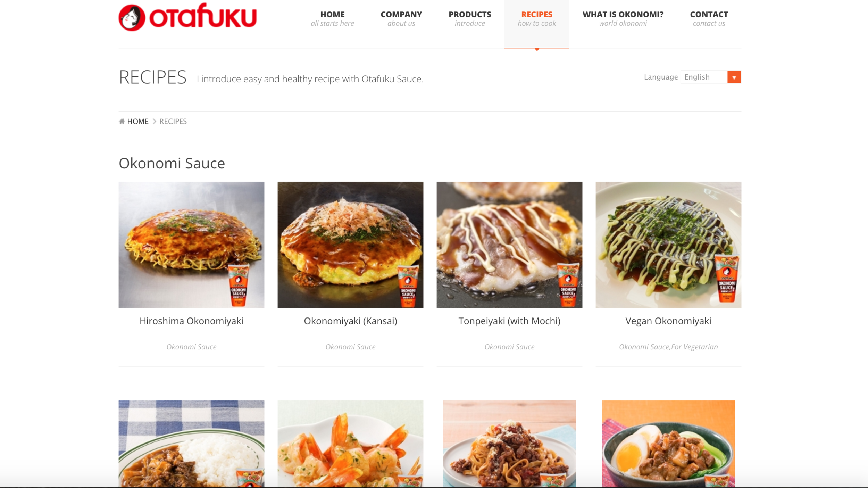Open Hiroshima Okonomiyaki recipe title
The image size is (868, 488).
[x=191, y=321]
